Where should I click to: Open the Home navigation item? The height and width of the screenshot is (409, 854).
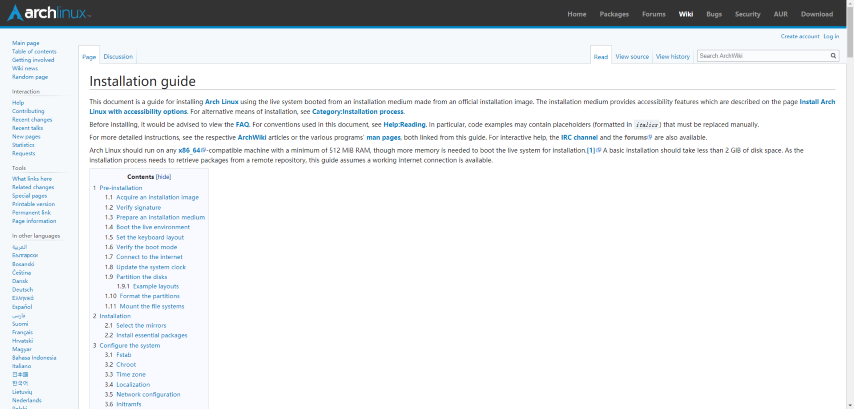coord(577,14)
